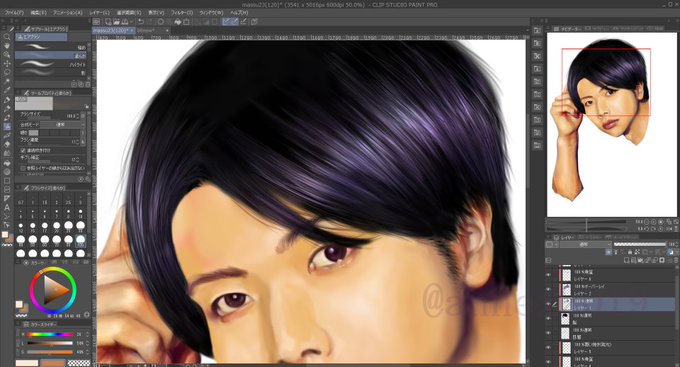The height and width of the screenshot is (367, 680).
Task: Select the Zoom magnifier tool
Action: pyautogui.click(x=7, y=37)
